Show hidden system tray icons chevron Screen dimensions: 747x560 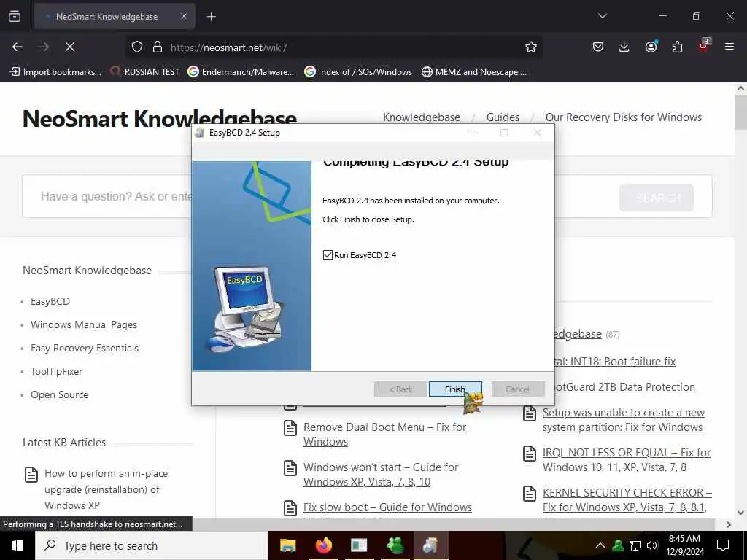pyautogui.click(x=600, y=545)
